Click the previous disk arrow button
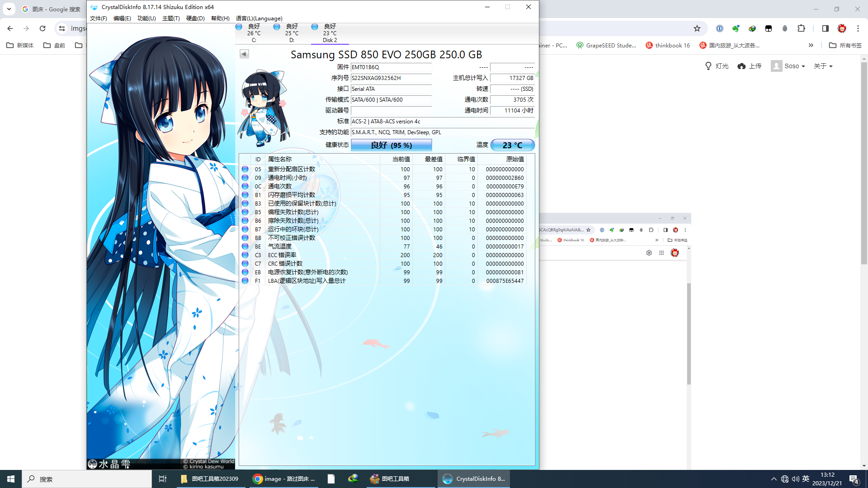The image size is (868, 488). (x=244, y=54)
